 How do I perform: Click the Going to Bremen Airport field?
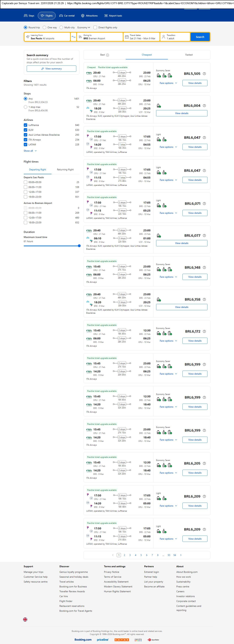tap(100, 37)
